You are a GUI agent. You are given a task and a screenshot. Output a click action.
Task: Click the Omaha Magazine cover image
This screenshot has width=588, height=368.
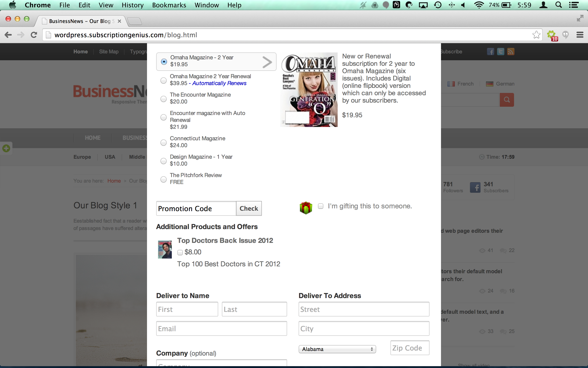point(309,90)
